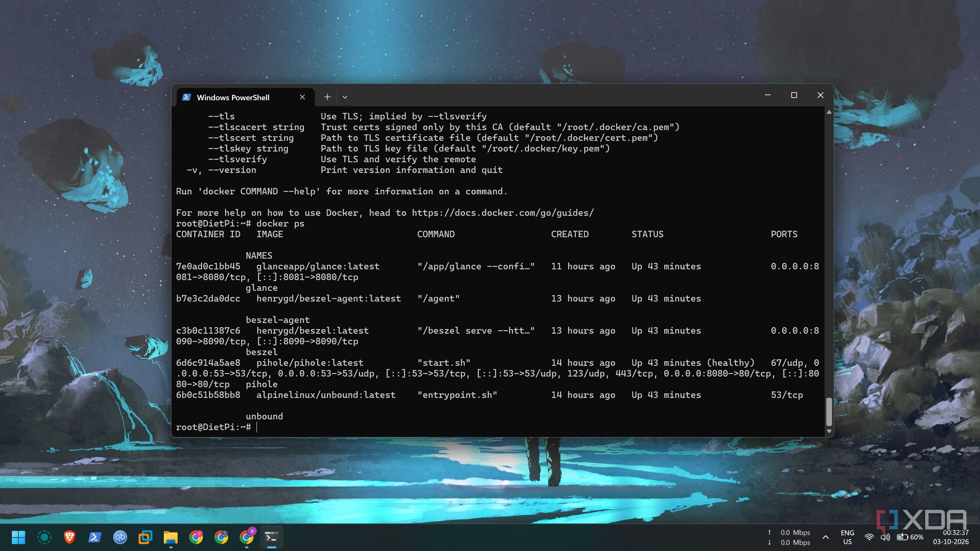Open the teal dashed-circle taskbar app

[x=44, y=537]
